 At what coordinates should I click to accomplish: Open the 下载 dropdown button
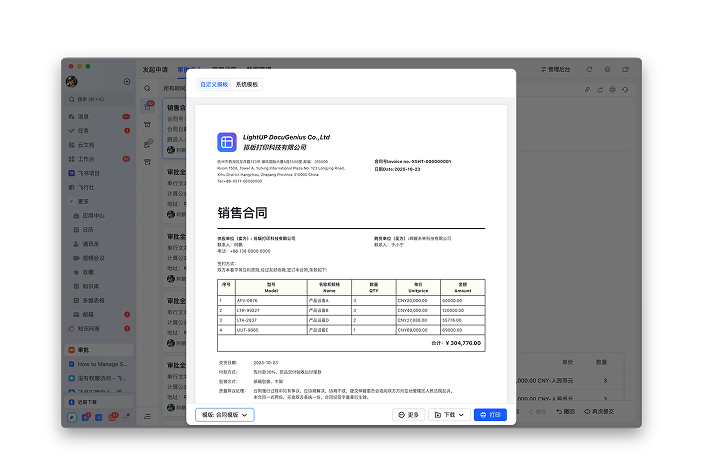pos(449,415)
